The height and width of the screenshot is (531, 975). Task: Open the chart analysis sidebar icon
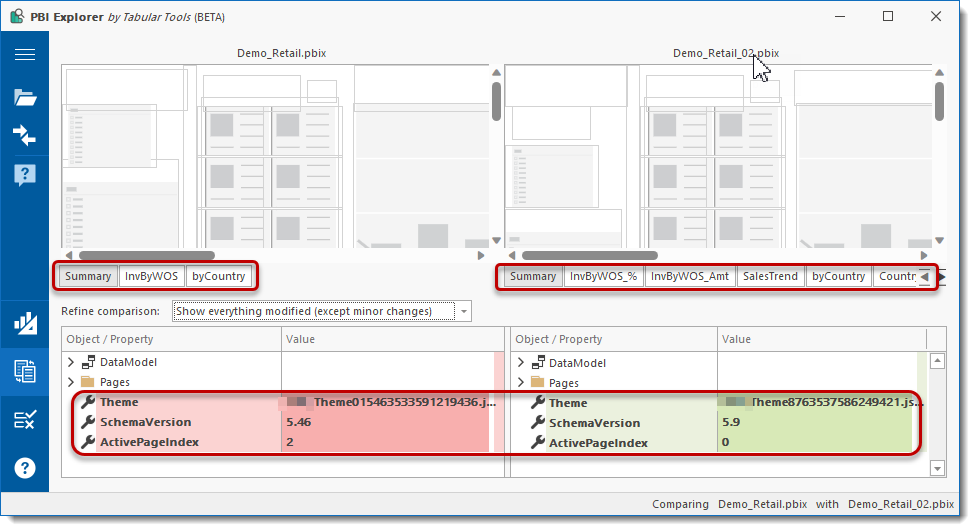pos(25,323)
